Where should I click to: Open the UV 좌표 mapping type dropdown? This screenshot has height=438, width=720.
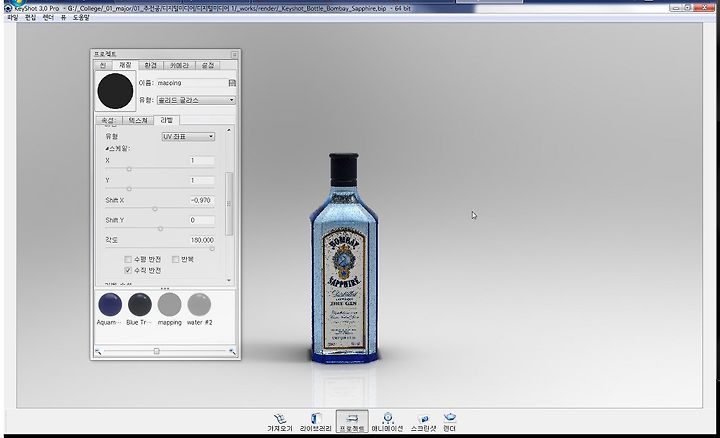[x=188, y=136]
